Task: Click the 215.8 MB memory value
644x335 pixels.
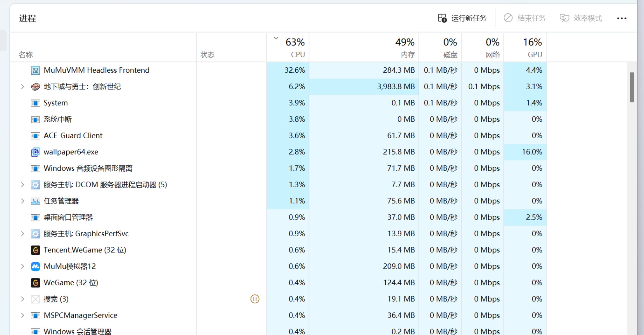Action: point(399,152)
